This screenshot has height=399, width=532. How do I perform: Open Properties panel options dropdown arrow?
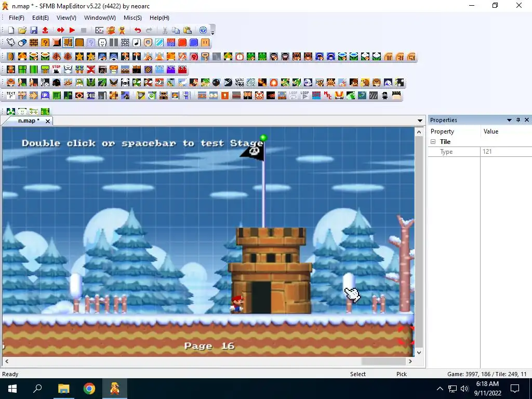pyautogui.click(x=509, y=120)
